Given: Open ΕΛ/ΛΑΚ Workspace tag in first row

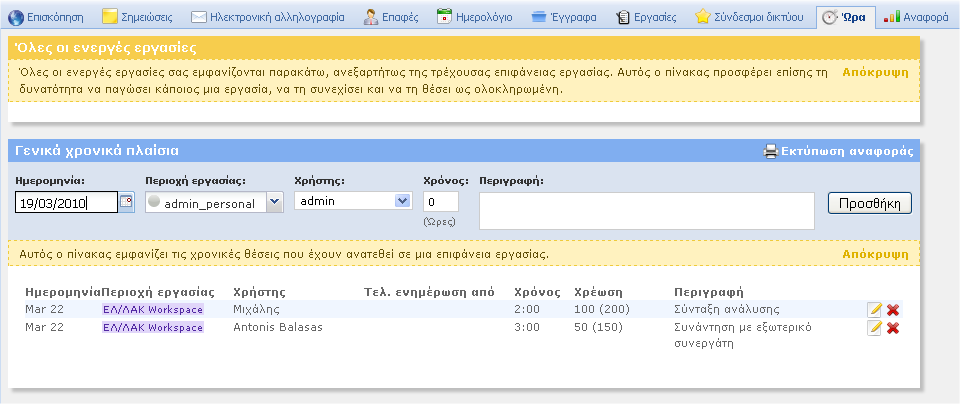Looking at the screenshot, I should coord(152,310).
